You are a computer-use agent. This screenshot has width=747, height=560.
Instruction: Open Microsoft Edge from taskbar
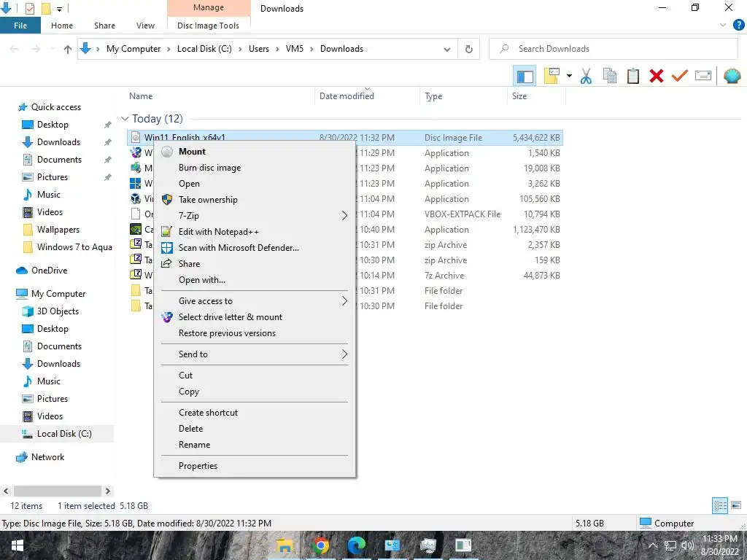[x=356, y=545]
